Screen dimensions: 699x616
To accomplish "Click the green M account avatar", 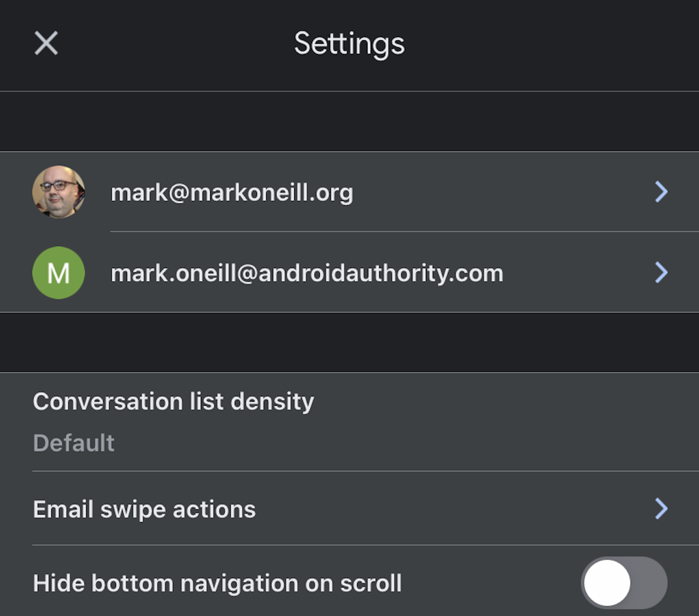I will [58, 273].
